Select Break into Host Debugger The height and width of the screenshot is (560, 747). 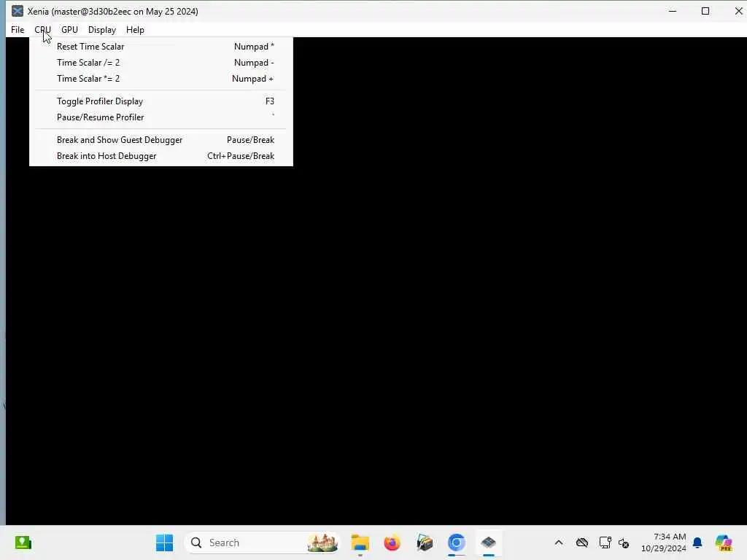pos(161,156)
